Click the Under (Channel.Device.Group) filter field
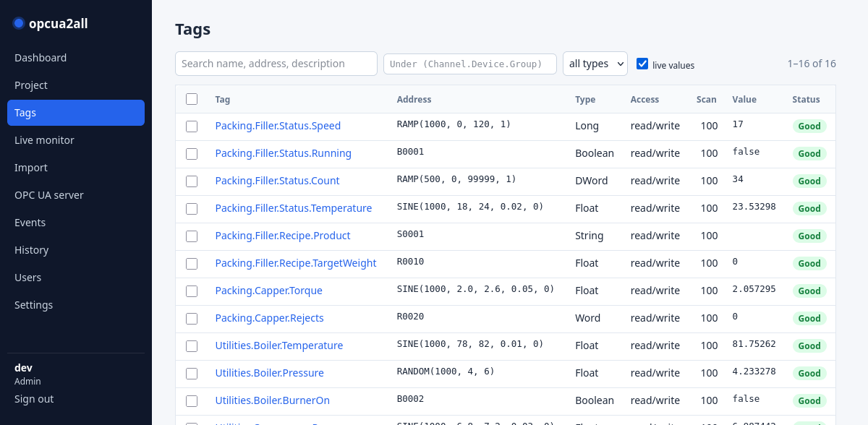This screenshot has height=425, width=868. 470,64
